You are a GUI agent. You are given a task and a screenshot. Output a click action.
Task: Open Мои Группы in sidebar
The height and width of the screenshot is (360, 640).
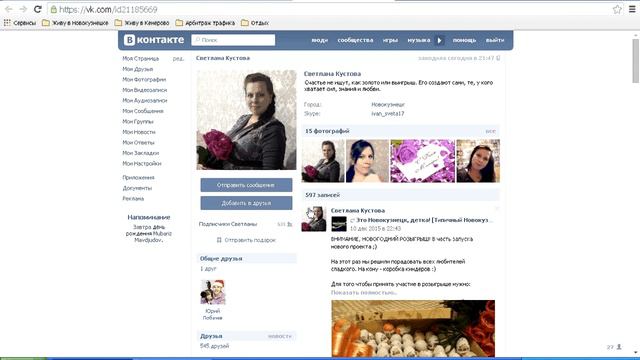tap(138, 122)
